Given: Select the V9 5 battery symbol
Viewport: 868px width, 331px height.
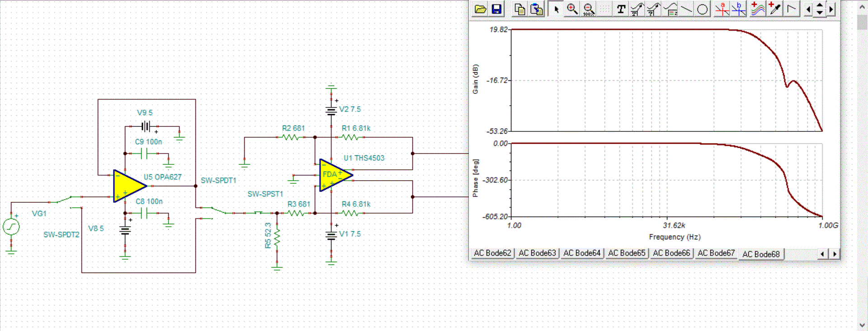Looking at the screenshot, I should point(146,126).
